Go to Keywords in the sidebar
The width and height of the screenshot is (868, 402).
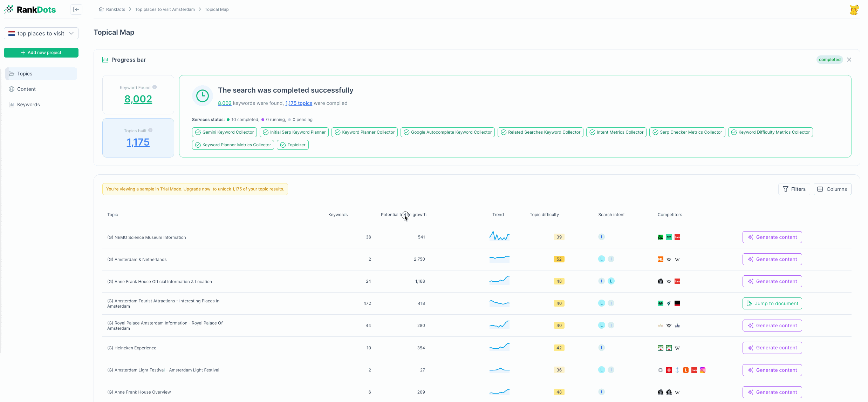click(x=28, y=105)
